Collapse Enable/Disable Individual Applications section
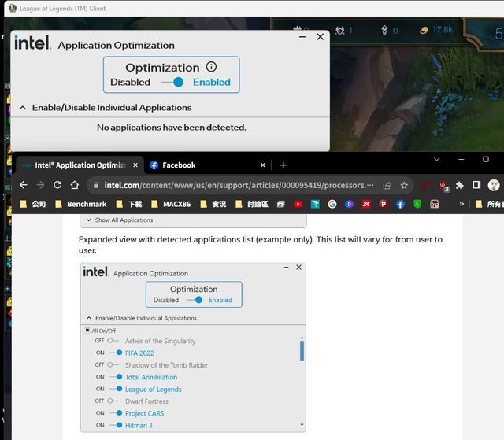Screen dimensions: 504x440 pos(23,108)
